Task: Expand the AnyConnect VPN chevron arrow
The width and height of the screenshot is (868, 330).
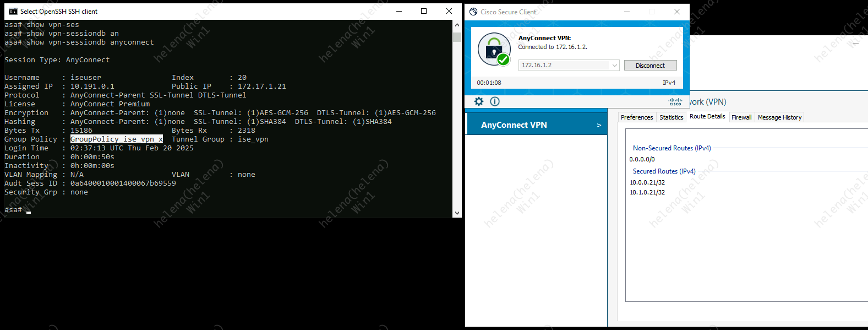Action: 599,125
